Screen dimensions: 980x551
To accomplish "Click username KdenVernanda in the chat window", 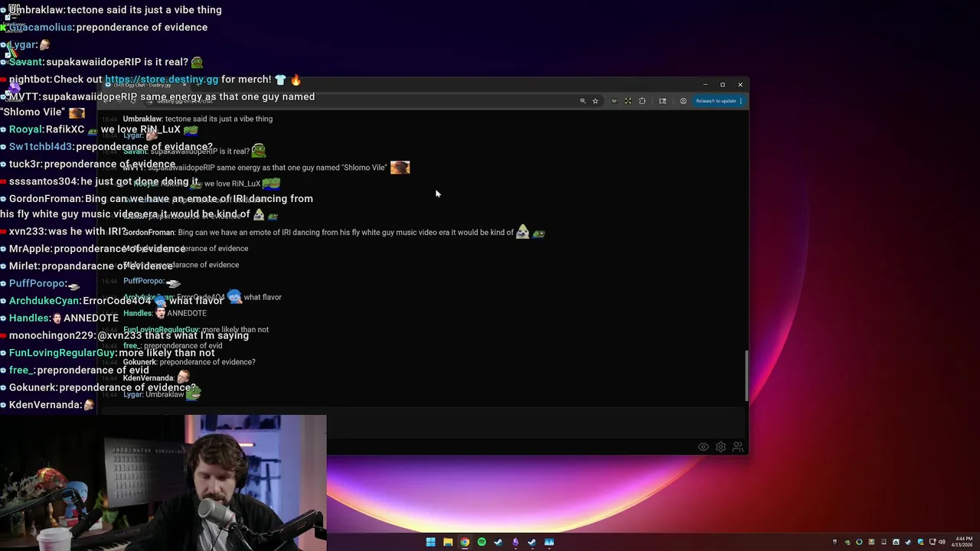I will point(149,378).
